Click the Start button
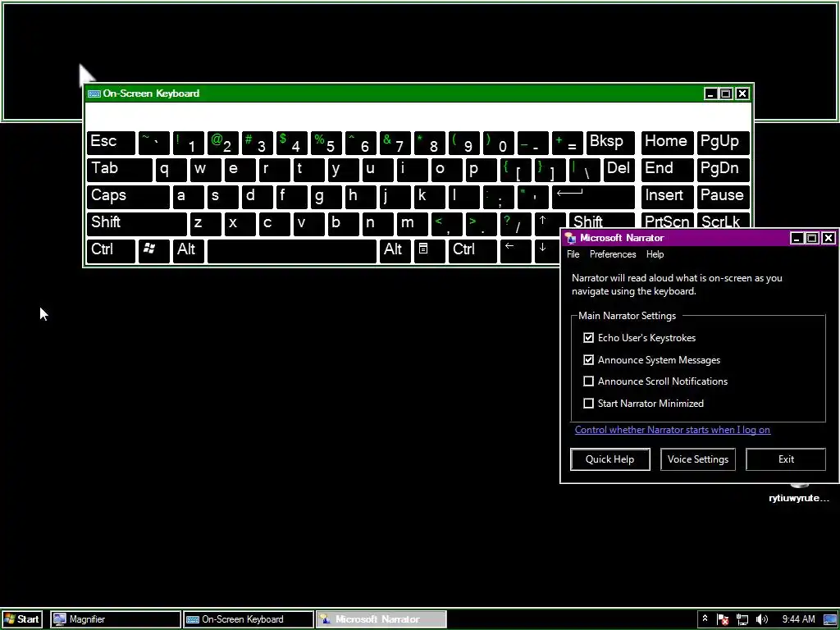The width and height of the screenshot is (840, 630). pos(21,619)
